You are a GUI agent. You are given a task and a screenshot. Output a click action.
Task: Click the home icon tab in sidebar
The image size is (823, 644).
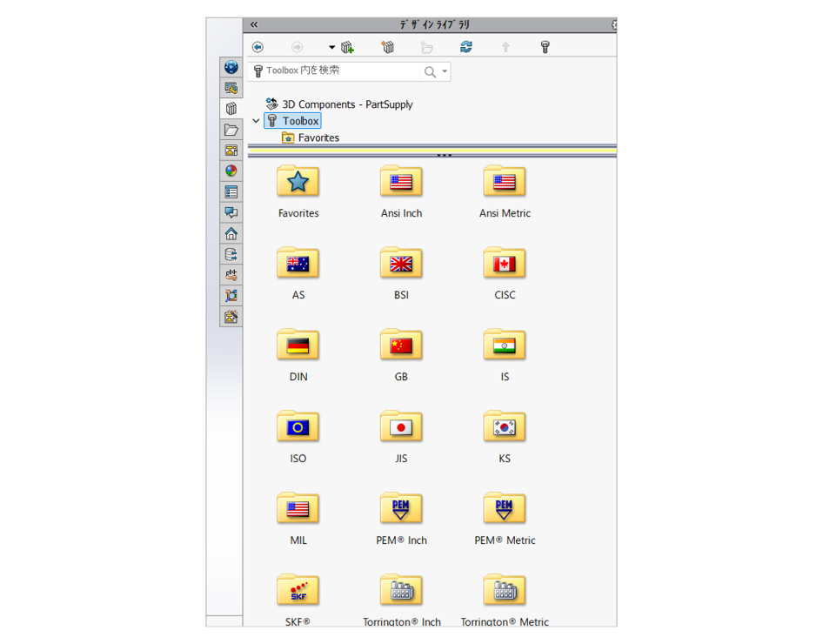[231, 233]
